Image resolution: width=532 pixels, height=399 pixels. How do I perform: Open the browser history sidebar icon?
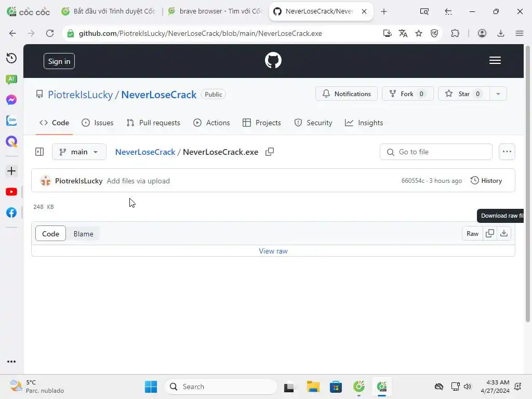pos(11,58)
